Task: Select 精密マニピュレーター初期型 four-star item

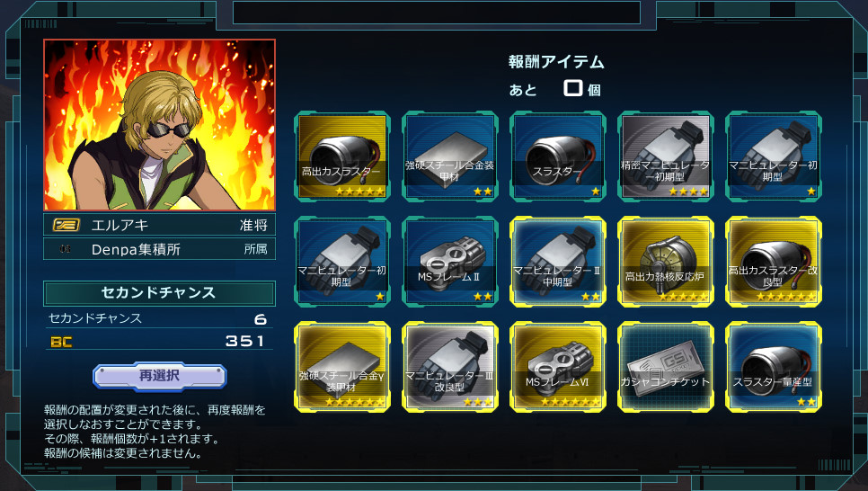Action: 666,156
